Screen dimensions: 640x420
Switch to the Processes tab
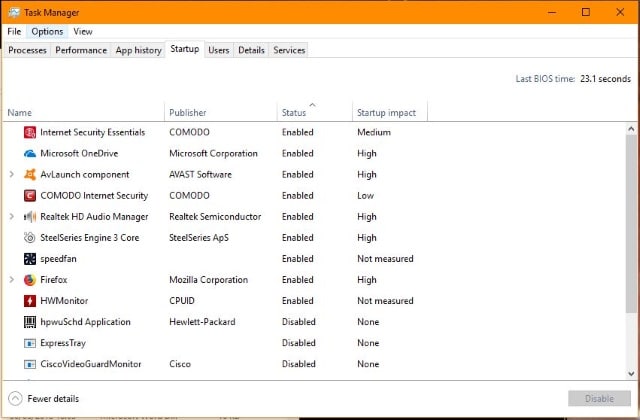27,50
